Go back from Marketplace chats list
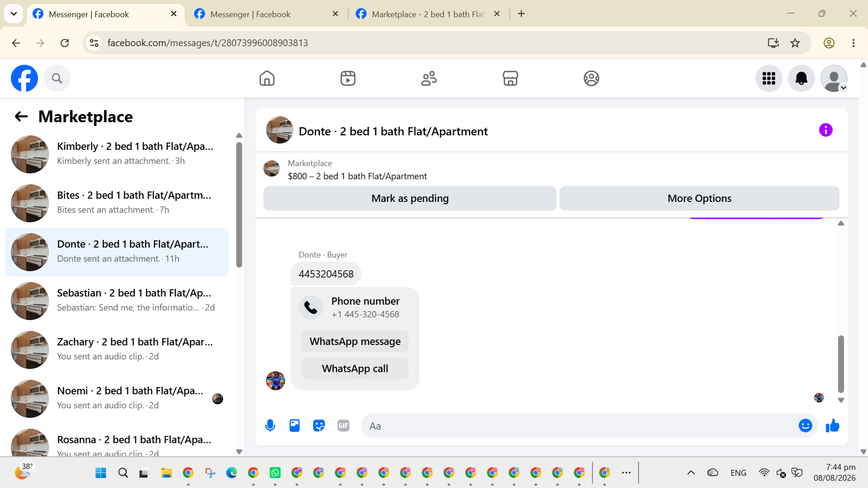This screenshot has width=868, height=488. pyautogui.click(x=21, y=116)
